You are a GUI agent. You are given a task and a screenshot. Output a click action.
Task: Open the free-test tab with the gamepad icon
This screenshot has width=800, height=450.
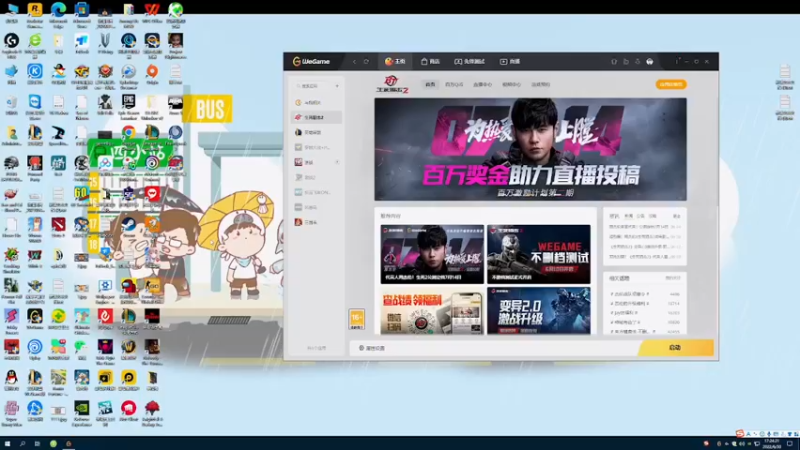click(x=469, y=61)
